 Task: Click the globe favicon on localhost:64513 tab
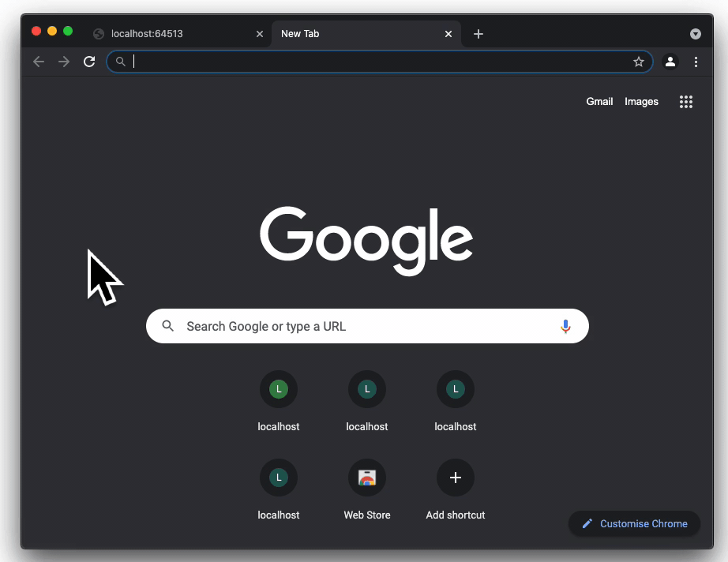coord(99,34)
